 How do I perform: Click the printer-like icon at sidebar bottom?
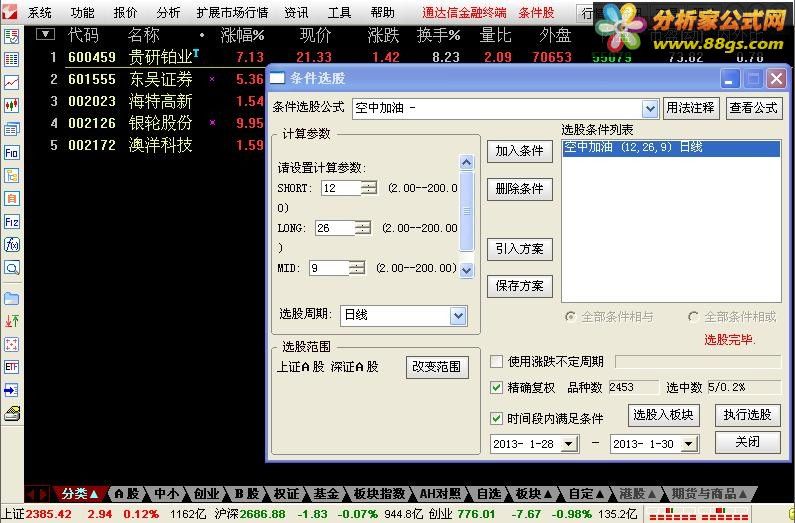pos(12,414)
